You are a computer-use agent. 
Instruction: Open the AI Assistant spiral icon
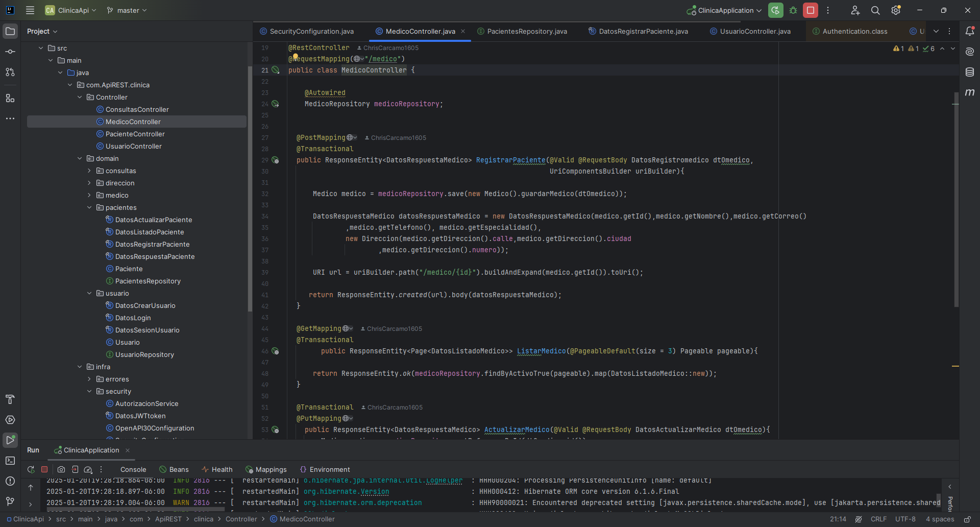(x=970, y=52)
